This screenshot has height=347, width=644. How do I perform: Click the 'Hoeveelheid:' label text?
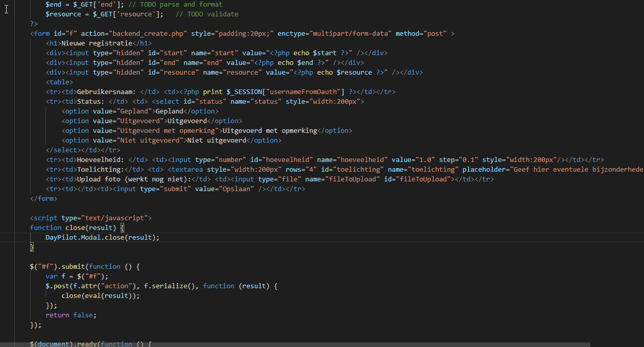[x=101, y=159]
